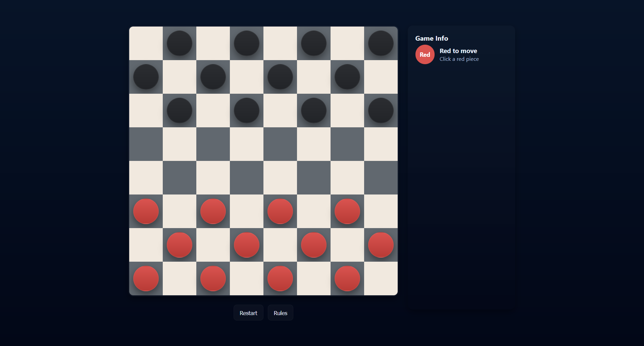This screenshot has width=644, height=346.
Task: Click the Red turn indicator circle
Action: (425, 54)
